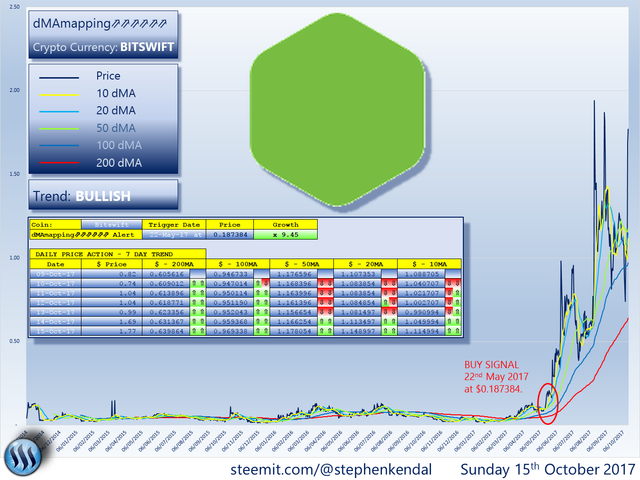Click the red 200 dMA legend line
Viewport: 640px width, 480px height.
[x=59, y=162]
